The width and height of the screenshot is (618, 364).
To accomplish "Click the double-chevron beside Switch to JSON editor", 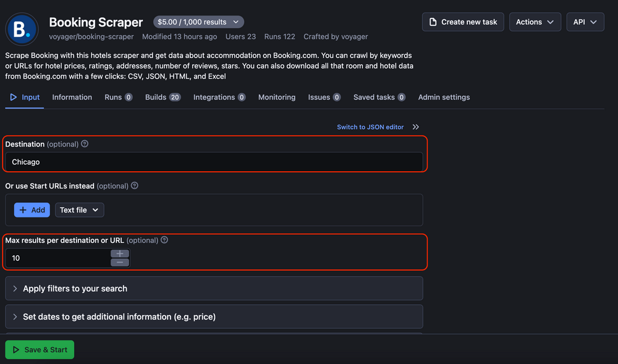I will click(415, 127).
